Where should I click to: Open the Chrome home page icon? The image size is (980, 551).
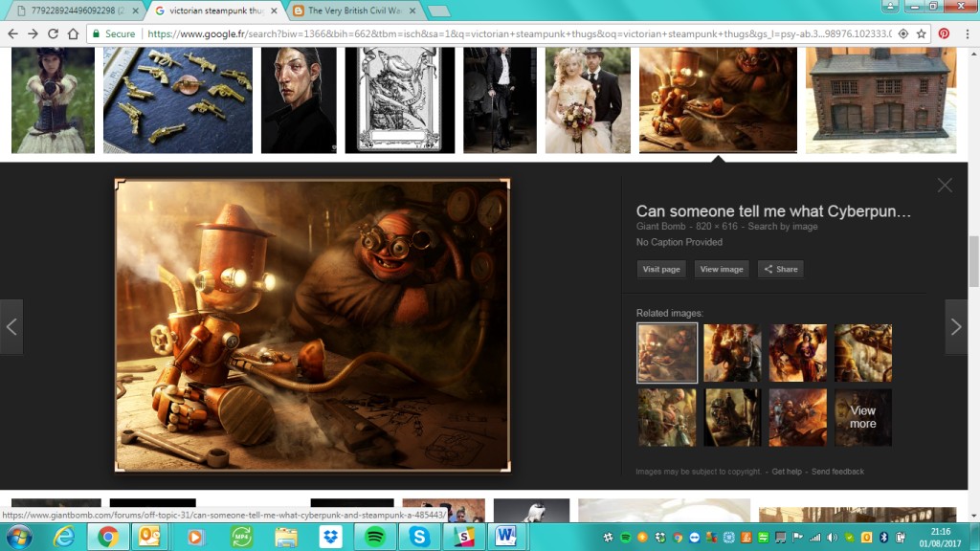[x=73, y=33]
